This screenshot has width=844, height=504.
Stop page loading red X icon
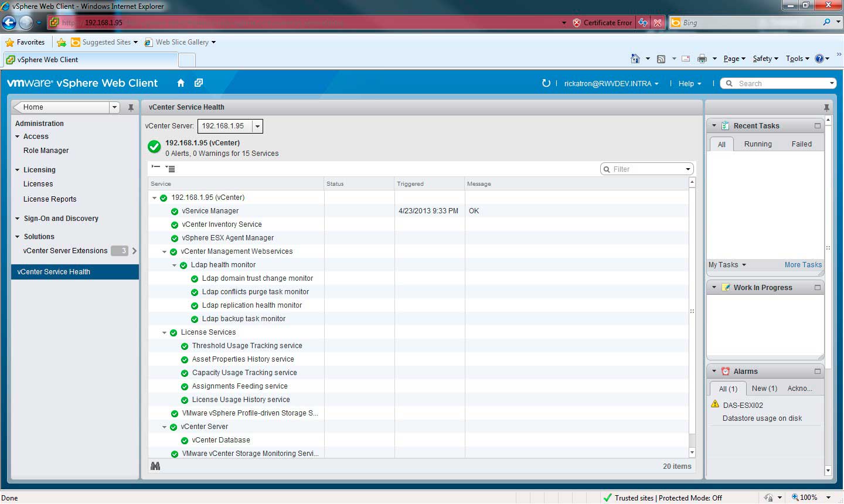click(658, 23)
